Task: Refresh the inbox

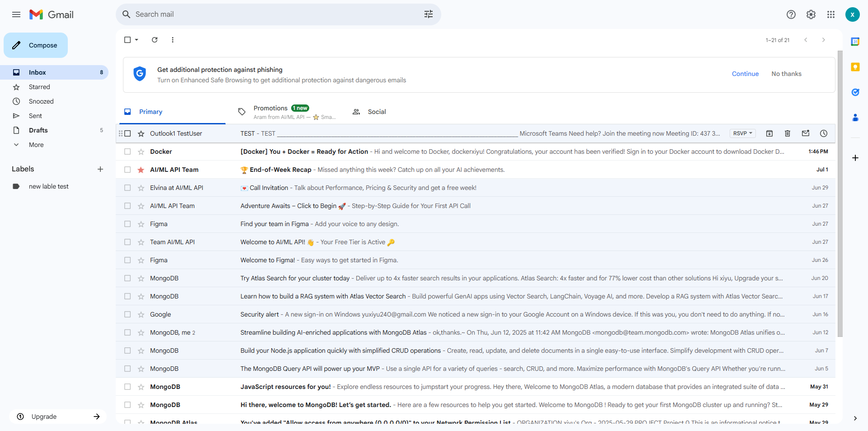Action: 155,40
